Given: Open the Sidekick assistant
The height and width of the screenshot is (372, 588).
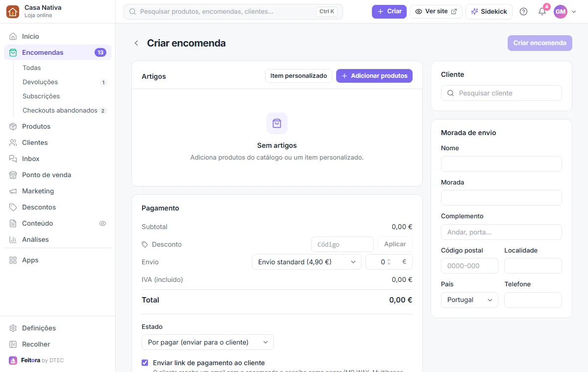Looking at the screenshot, I should pyautogui.click(x=489, y=11).
